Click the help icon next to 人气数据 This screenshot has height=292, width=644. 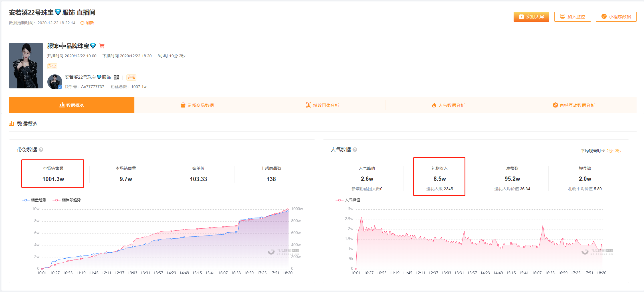click(355, 150)
